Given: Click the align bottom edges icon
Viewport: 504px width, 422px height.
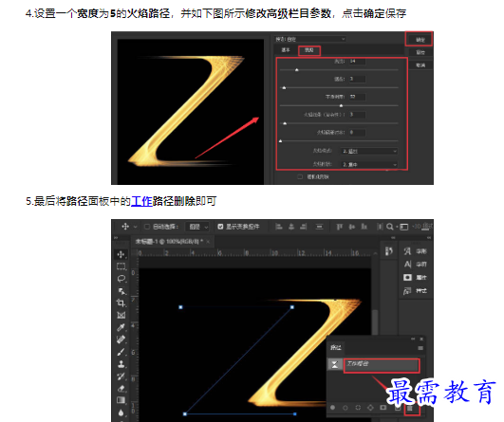Looking at the screenshot, I should point(364,227).
